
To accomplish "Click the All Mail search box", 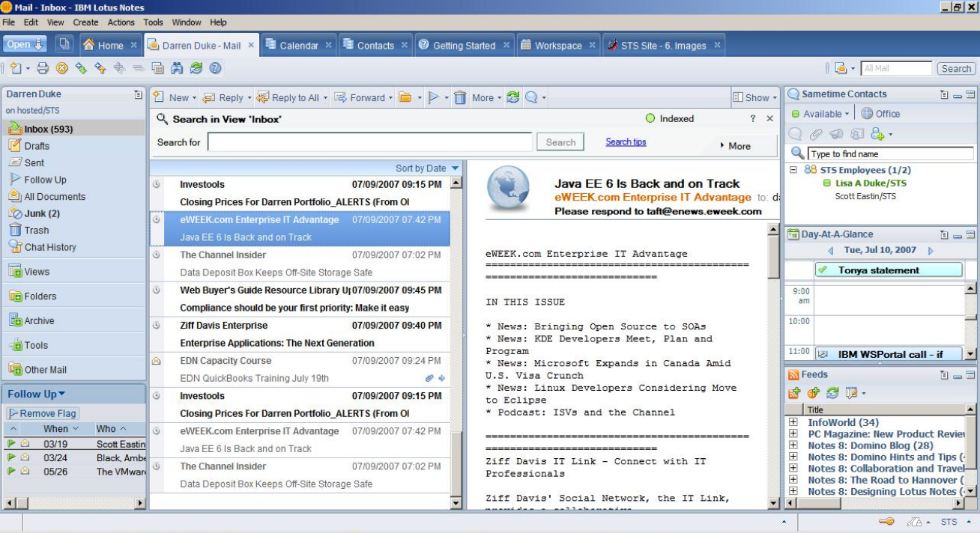I will tap(896, 68).
